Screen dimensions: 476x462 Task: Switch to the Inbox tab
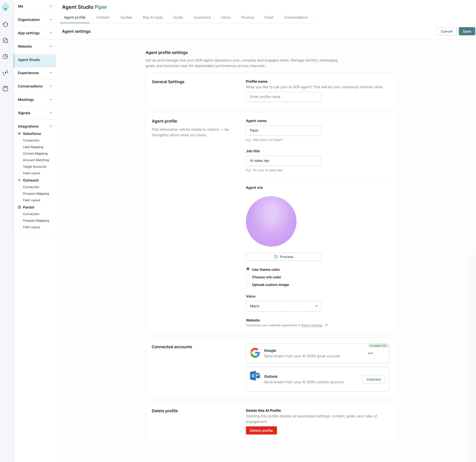tap(226, 17)
